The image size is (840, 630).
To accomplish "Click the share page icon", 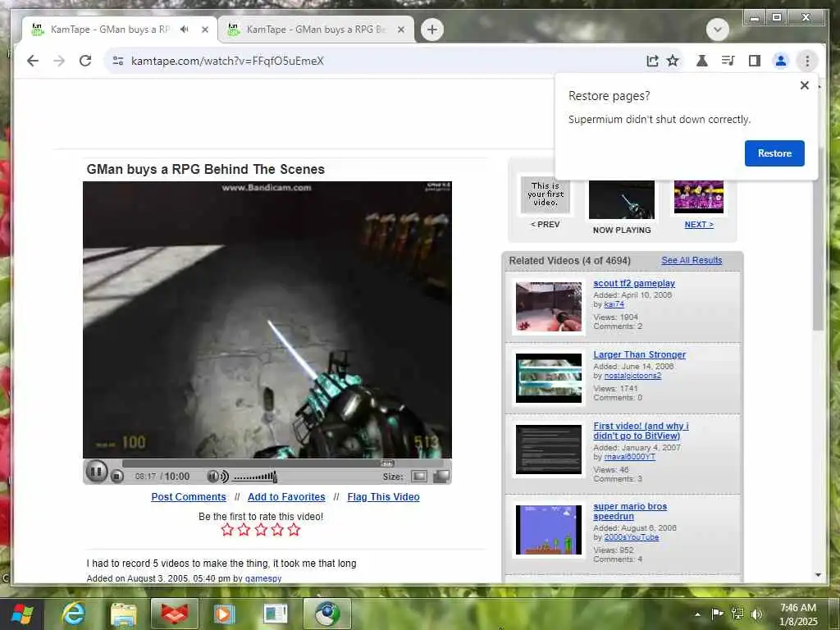I will pyautogui.click(x=652, y=61).
